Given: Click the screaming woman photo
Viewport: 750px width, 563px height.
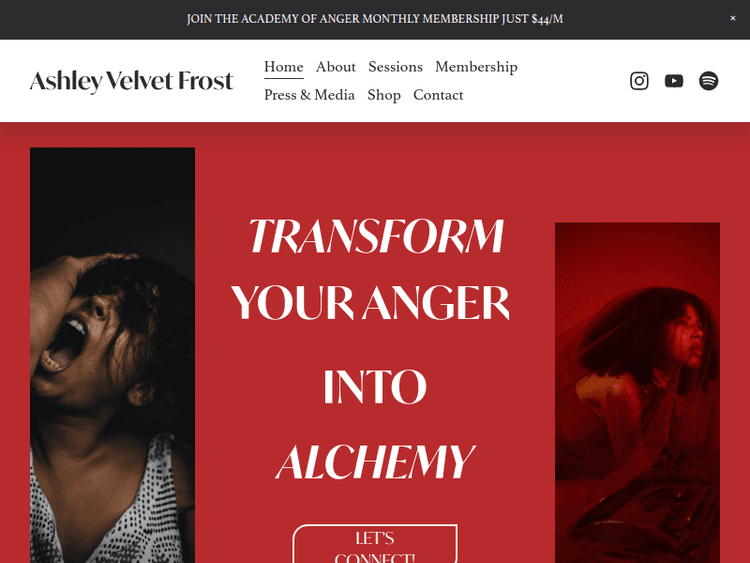Looking at the screenshot, I should (x=112, y=355).
